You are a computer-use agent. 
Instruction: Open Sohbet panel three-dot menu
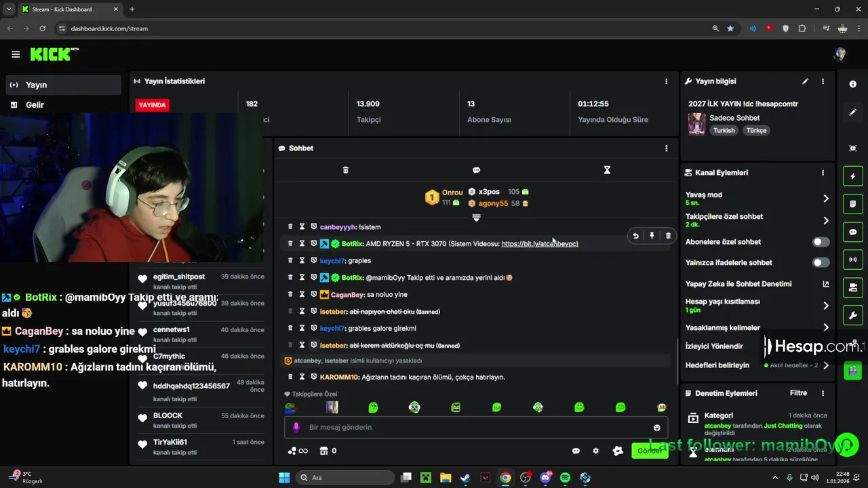[x=666, y=148]
